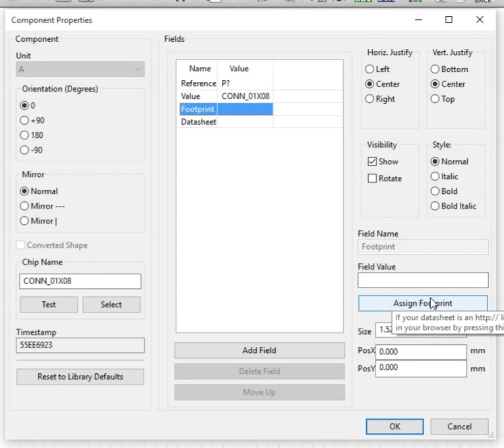504x448 pixels.
Task: Select the +90 degrees orientation option
Action: coord(24,121)
